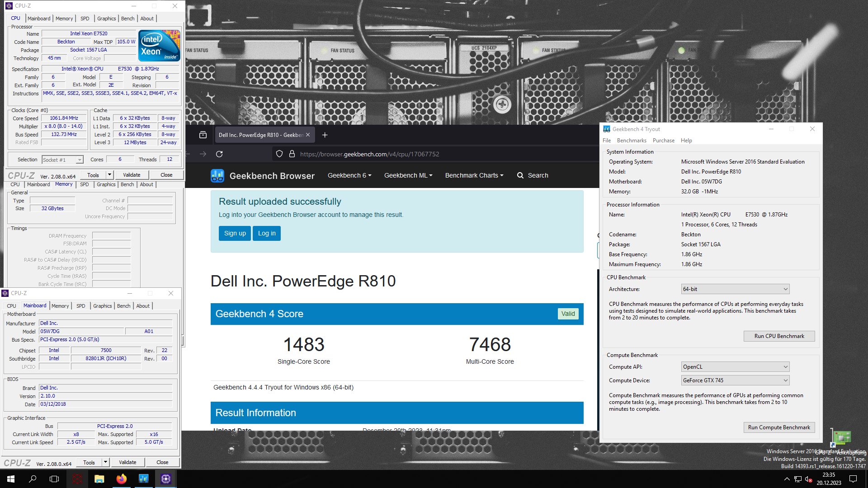868x488 pixels.
Task: Switch to Firefox in the taskbar
Action: pyautogui.click(x=121, y=479)
